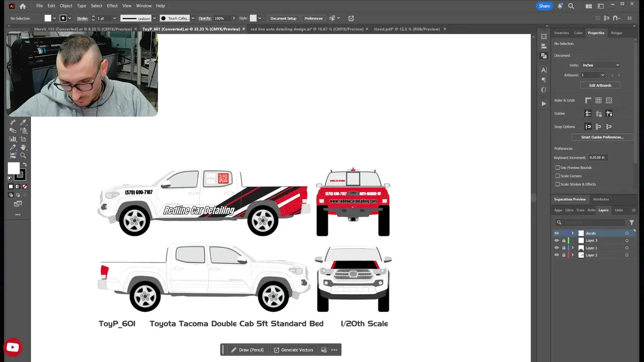This screenshot has width=644, height=362.
Task: Switch to the Links panel tab
Action: [x=619, y=210]
